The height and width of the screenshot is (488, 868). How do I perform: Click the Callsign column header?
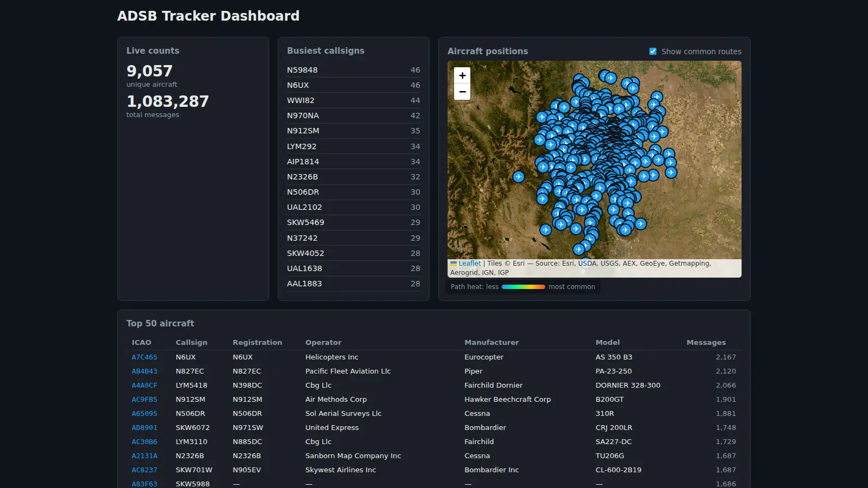click(x=192, y=343)
